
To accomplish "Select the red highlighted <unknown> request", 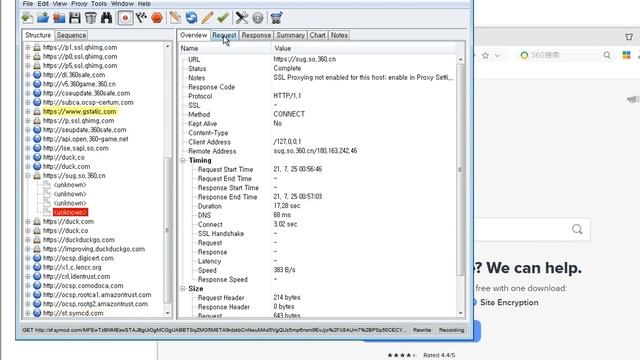I will tap(70, 212).
